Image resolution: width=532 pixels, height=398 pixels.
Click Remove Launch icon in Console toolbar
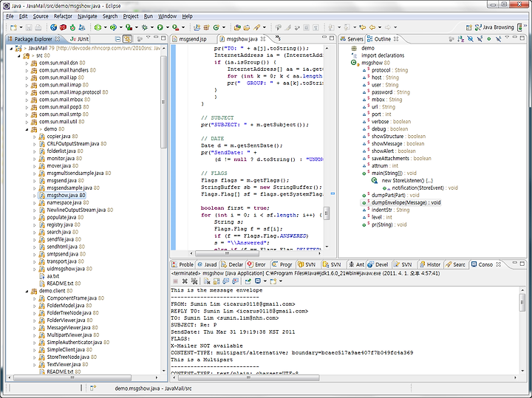[x=185, y=281]
